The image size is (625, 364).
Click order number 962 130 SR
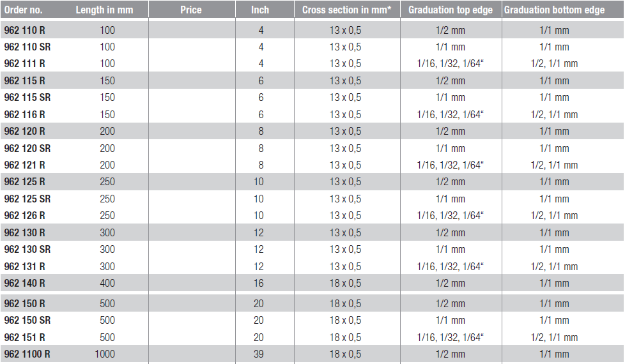pos(27,249)
